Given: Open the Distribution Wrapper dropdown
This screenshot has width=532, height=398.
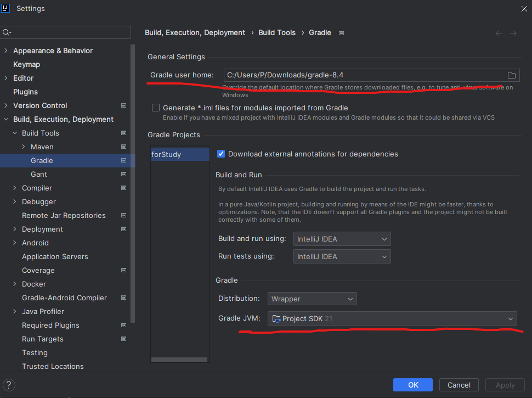Looking at the screenshot, I should (312, 299).
